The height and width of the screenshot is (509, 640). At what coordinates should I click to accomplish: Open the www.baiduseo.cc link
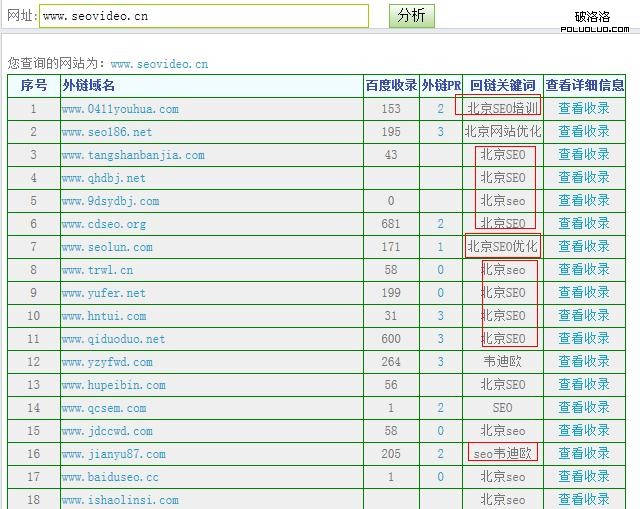pos(110,477)
